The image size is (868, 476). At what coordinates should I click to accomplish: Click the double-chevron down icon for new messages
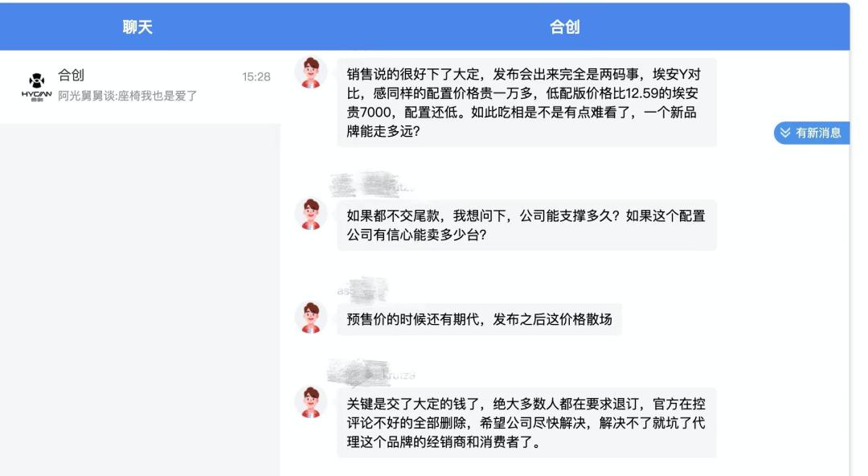pos(785,133)
